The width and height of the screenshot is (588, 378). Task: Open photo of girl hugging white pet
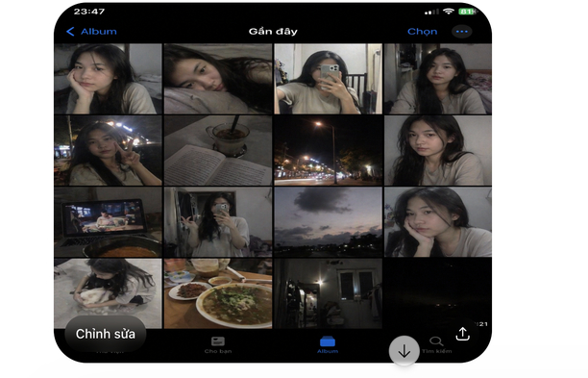coord(108,293)
